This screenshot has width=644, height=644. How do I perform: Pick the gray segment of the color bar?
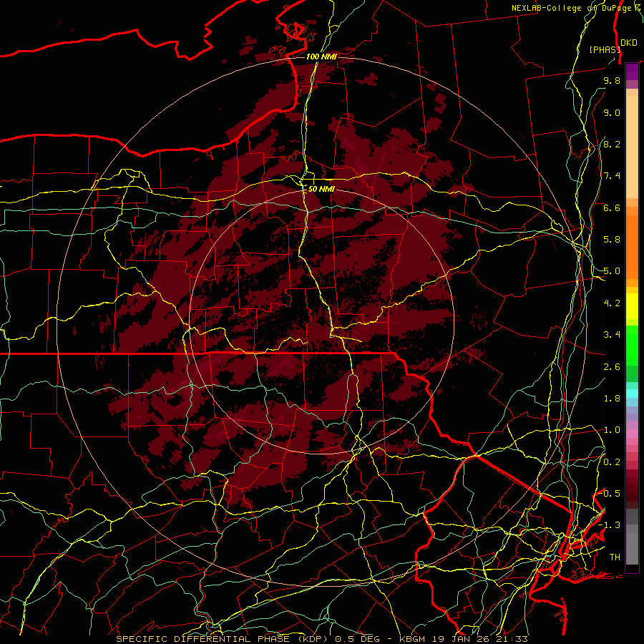632,537
